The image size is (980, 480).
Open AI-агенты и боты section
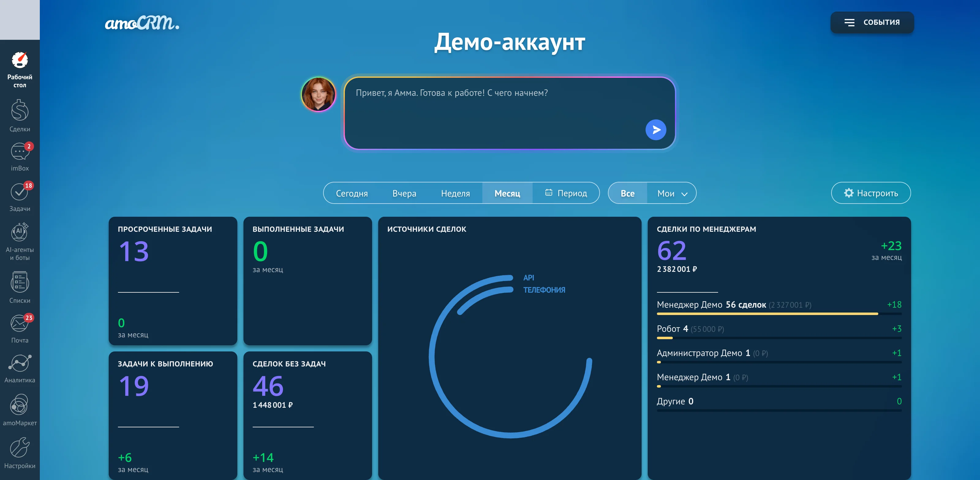pyautogui.click(x=20, y=242)
